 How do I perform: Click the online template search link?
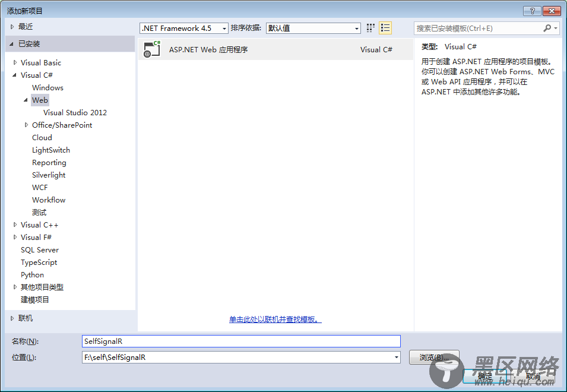(x=275, y=320)
